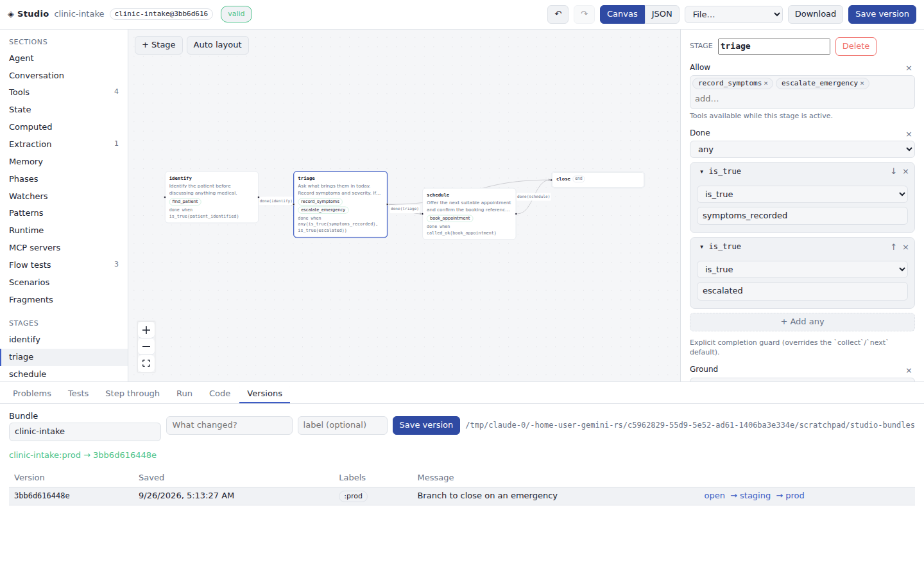Image resolution: width=924 pixels, height=578 pixels.
Task: Collapse the escalated is_true condition
Action: coord(701,247)
